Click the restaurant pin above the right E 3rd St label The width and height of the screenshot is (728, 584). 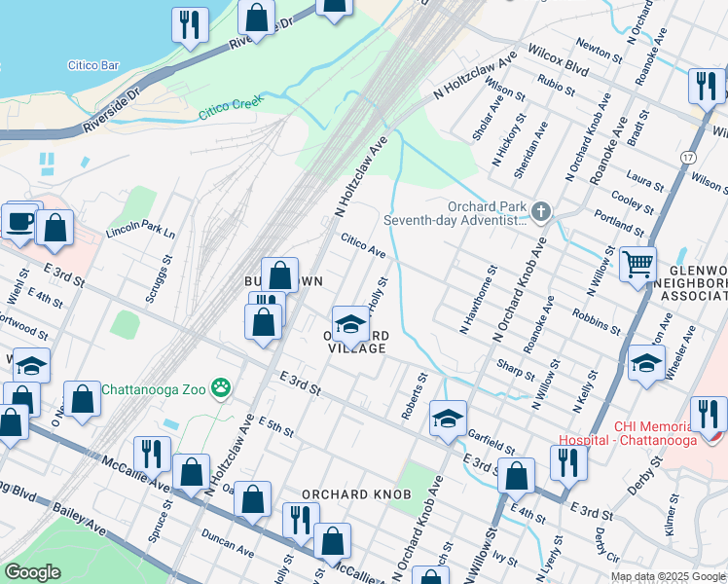point(568,465)
